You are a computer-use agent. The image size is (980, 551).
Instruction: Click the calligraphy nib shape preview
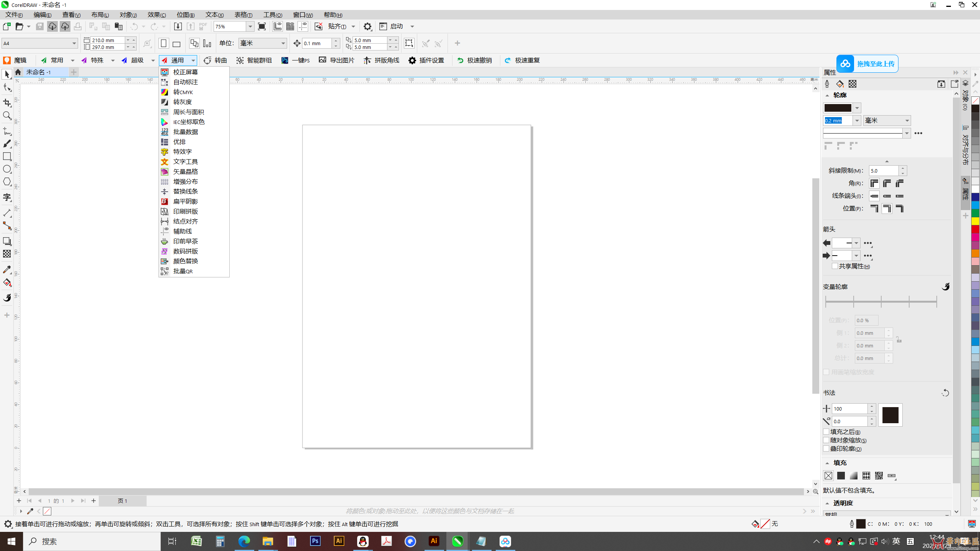(x=890, y=415)
